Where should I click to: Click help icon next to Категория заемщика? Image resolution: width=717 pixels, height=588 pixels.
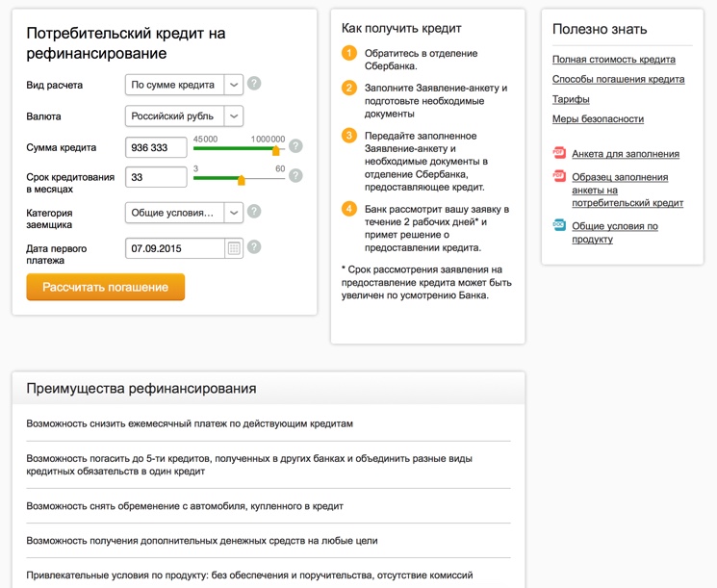point(254,212)
